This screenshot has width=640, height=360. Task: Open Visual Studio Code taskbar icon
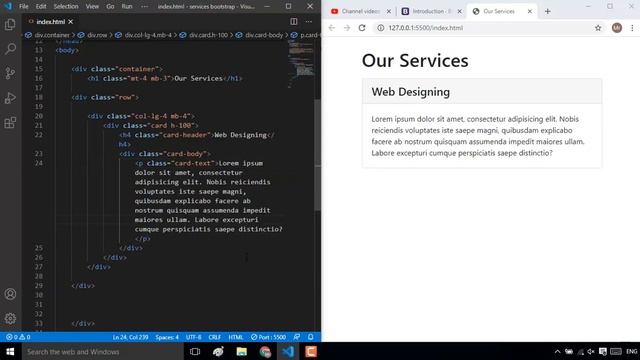point(288,351)
